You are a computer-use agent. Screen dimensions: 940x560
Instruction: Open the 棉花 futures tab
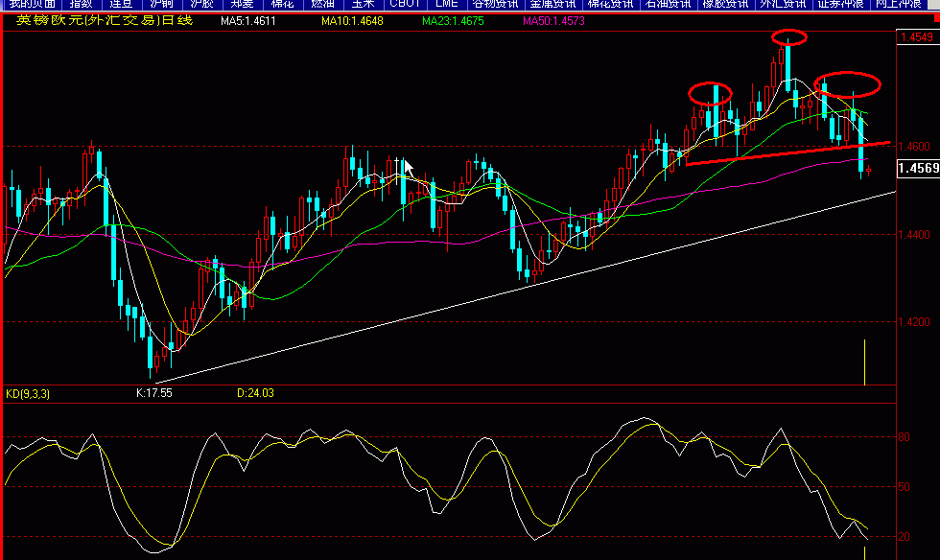(282, 4)
